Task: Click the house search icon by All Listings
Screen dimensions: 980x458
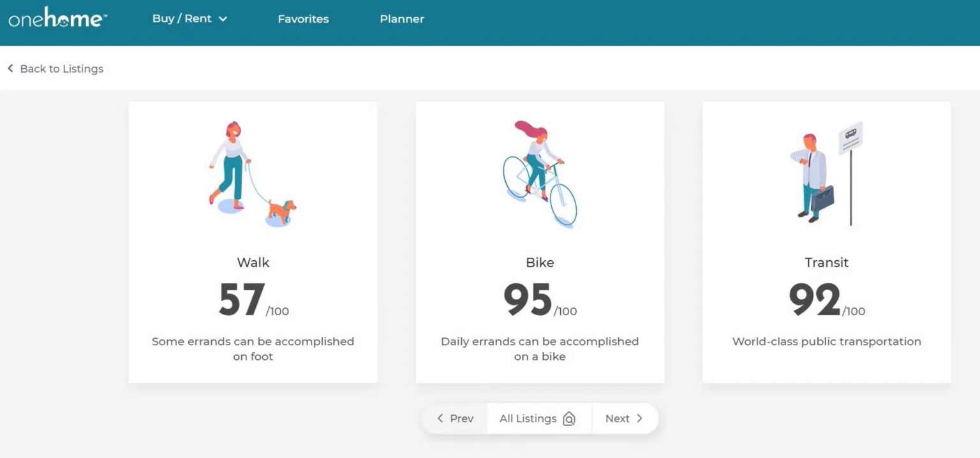Action: click(x=569, y=418)
